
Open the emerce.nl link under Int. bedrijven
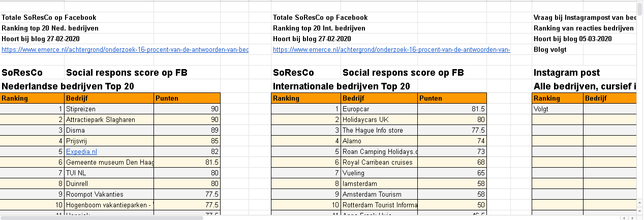[x=391, y=50]
